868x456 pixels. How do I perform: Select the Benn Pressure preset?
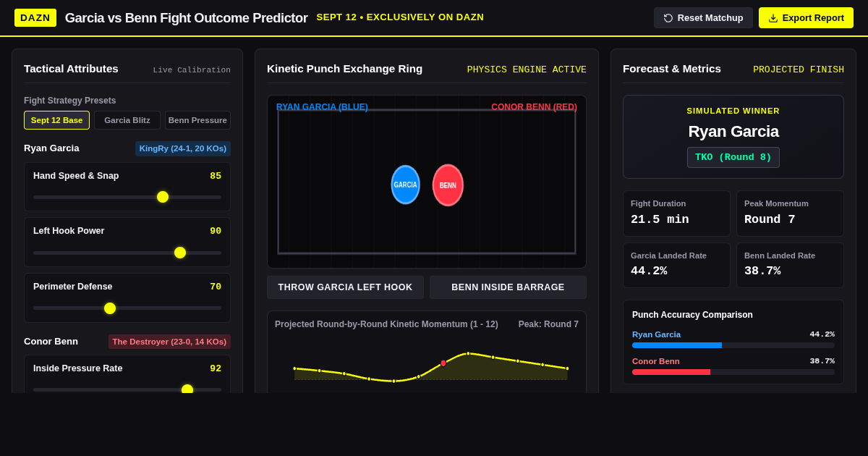[197, 120]
